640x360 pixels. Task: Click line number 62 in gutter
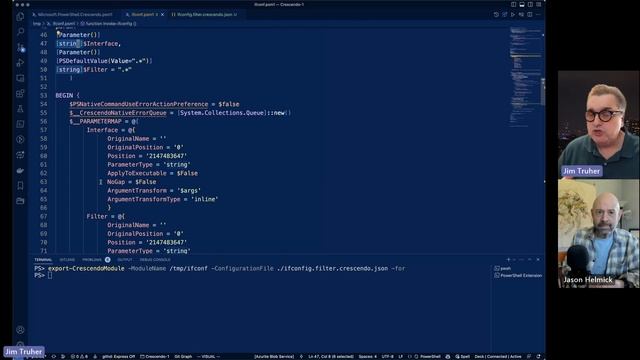pyautogui.click(x=43, y=173)
